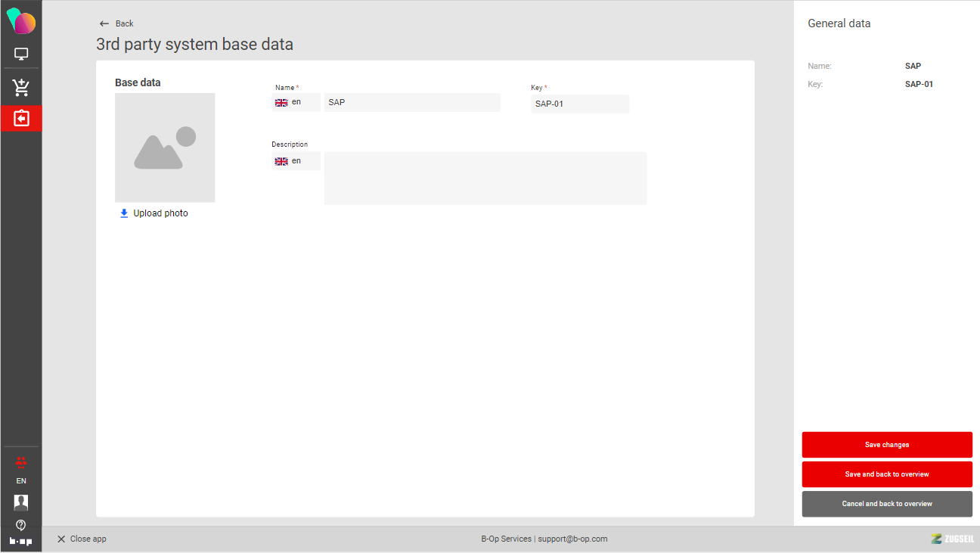Click the Key field containing SAP-01
This screenshot has height=553, width=980.
(580, 104)
